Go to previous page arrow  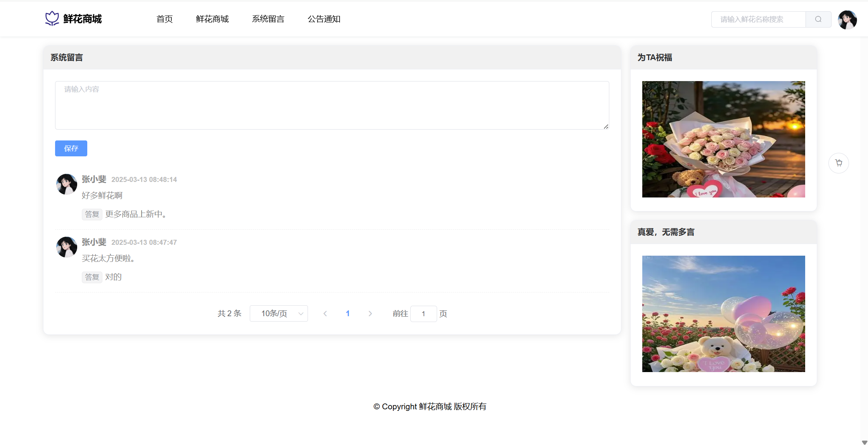[x=325, y=313]
